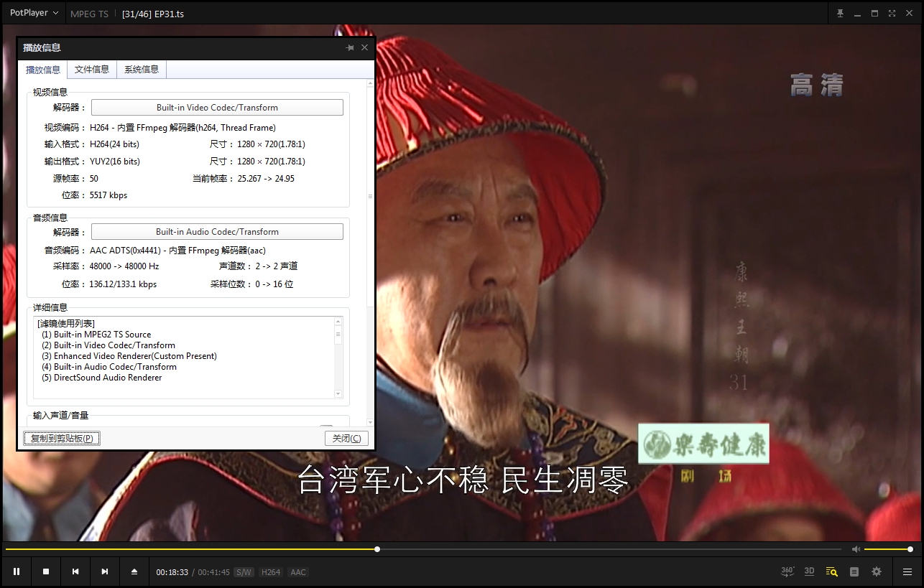Pin the playback info dialog

350,47
